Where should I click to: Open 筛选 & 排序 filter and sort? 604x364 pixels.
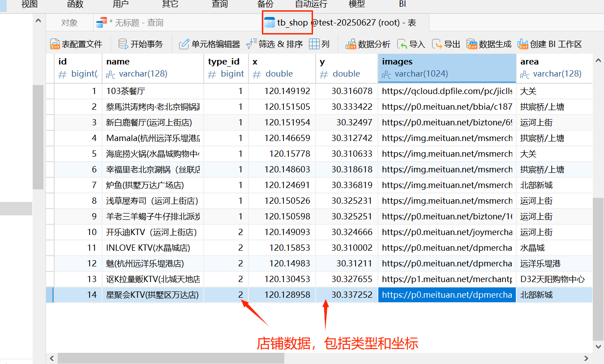tap(274, 44)
